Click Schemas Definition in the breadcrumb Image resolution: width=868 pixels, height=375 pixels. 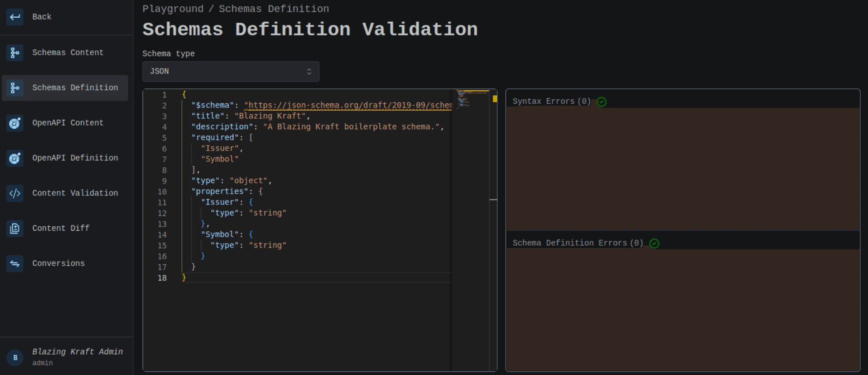274,9
